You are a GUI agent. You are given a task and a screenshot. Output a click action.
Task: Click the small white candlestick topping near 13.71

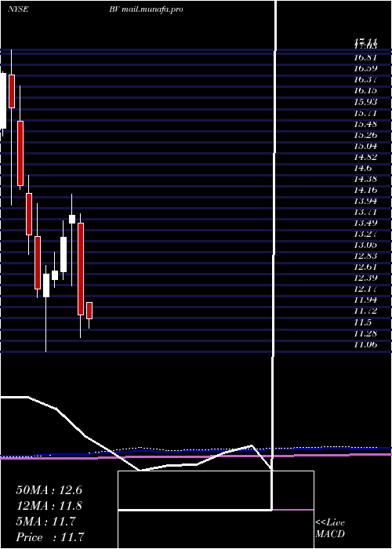click(72, 219)
